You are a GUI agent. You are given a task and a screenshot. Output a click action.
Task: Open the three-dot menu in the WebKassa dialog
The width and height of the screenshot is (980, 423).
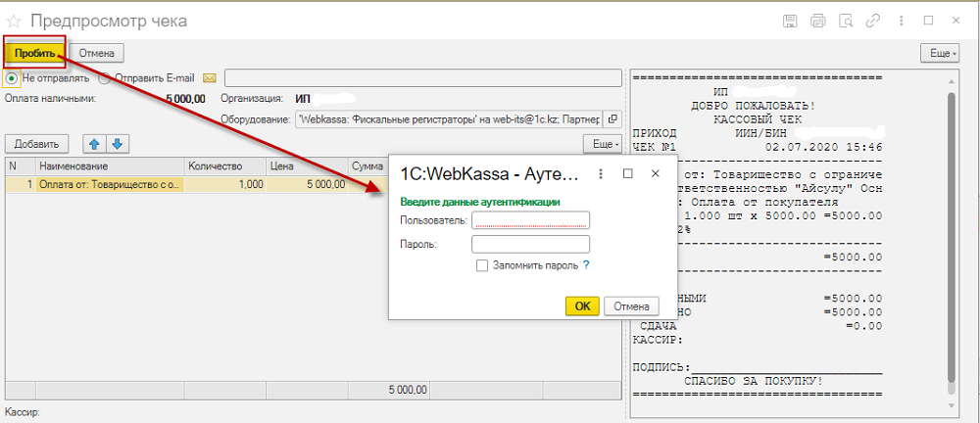pos(601,173)
